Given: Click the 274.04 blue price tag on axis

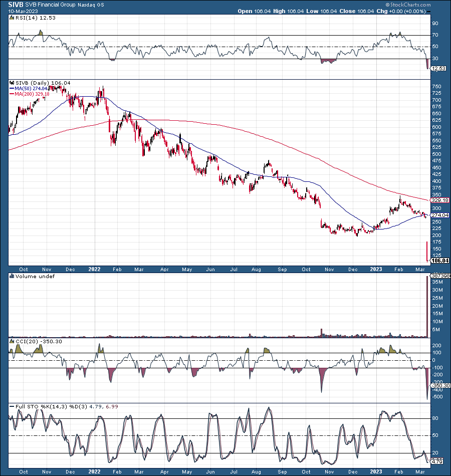Looking at the screenshot, I should pyautogui.click(x=440, y=215).
